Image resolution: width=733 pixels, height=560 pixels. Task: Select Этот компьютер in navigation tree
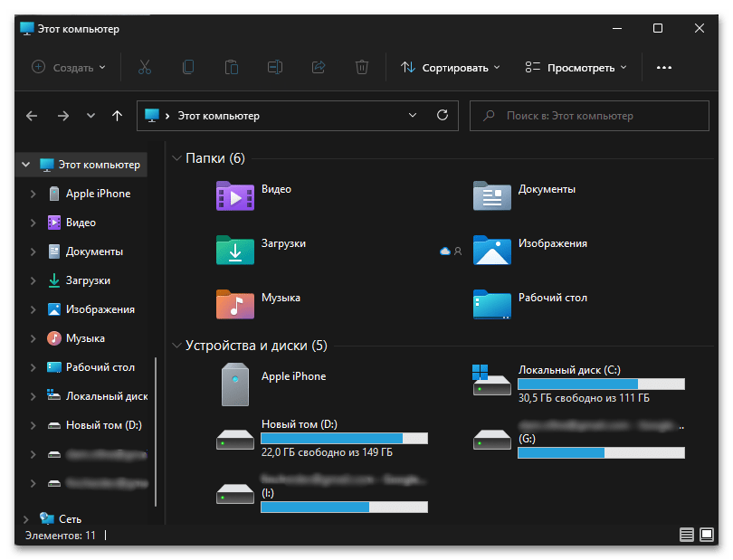(x=90, y=165)
